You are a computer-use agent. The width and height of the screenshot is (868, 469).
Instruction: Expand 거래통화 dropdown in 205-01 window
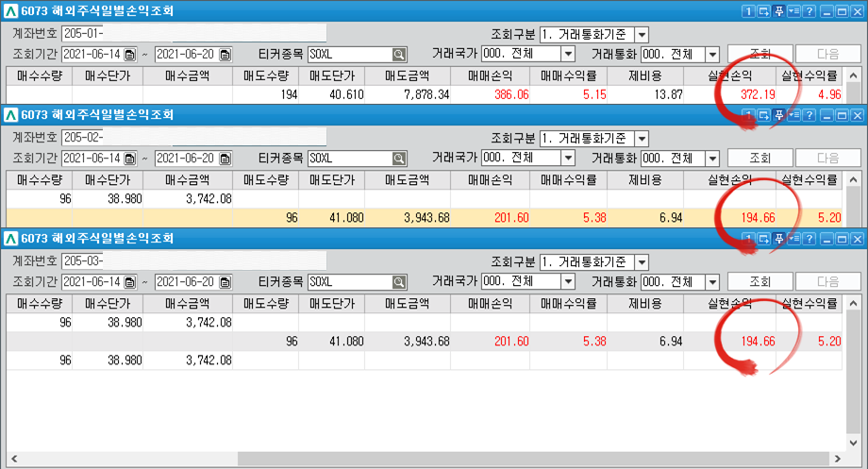(x=712, y=55)
